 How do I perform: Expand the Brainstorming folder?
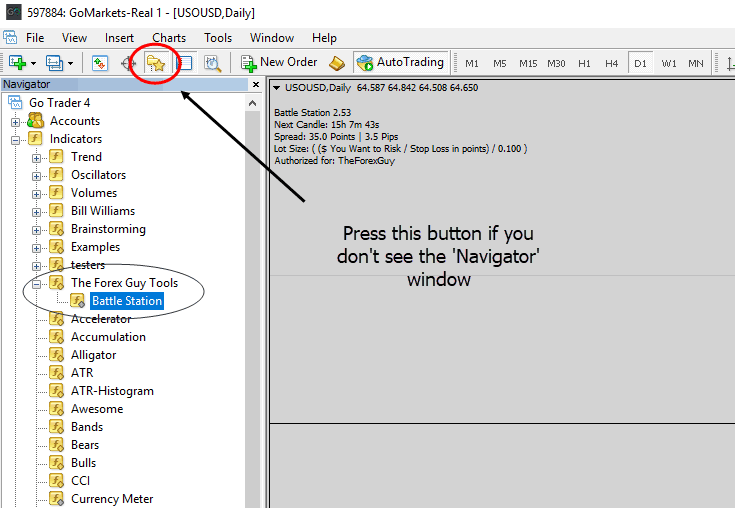pyautogui.click(x=36, y=230)
